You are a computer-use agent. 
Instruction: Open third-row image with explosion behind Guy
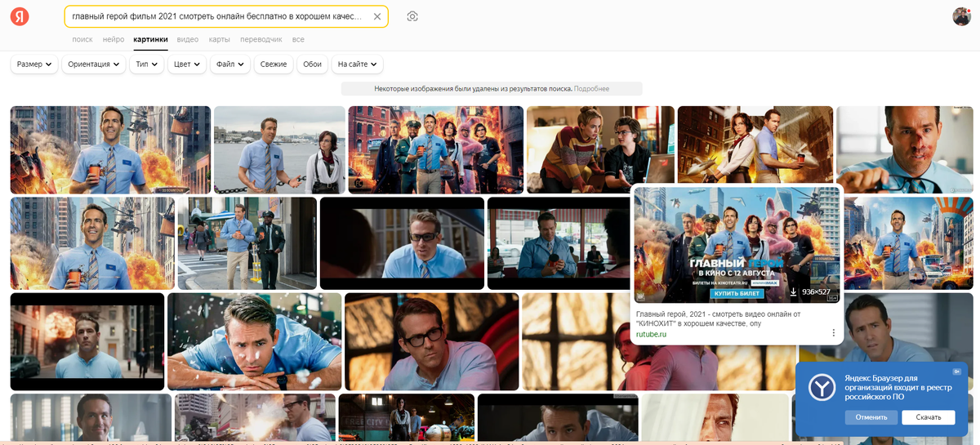[87, 341]
